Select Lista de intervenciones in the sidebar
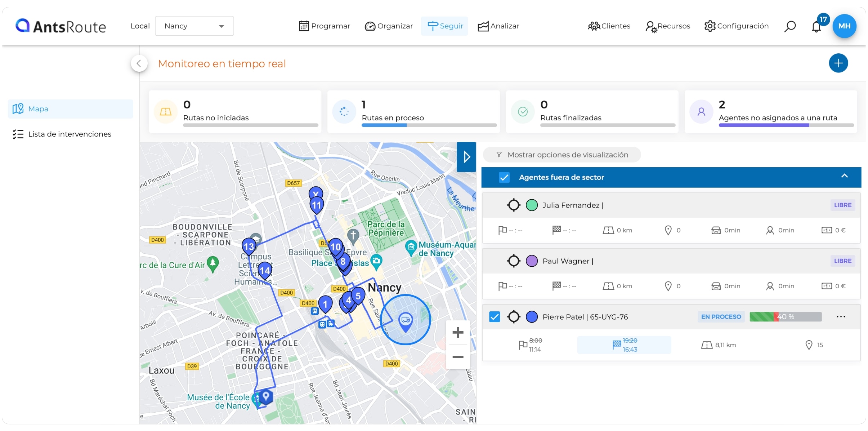 [x=71, y=134]
